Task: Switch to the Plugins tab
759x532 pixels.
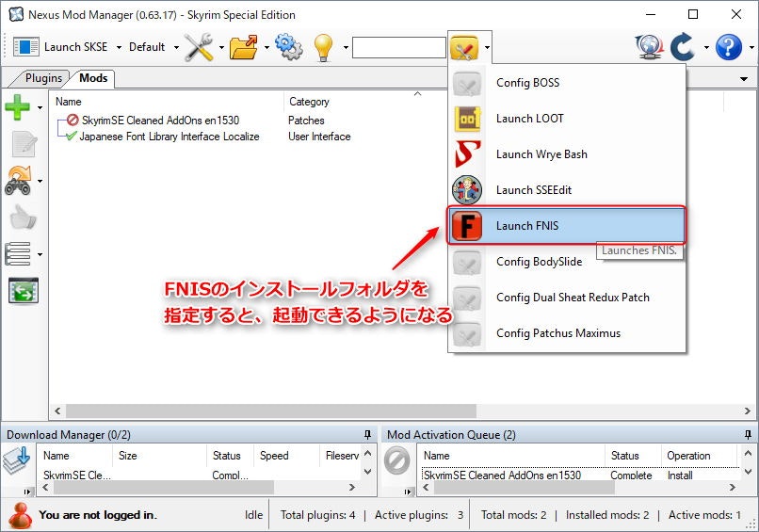Action: tap(43, 78)
